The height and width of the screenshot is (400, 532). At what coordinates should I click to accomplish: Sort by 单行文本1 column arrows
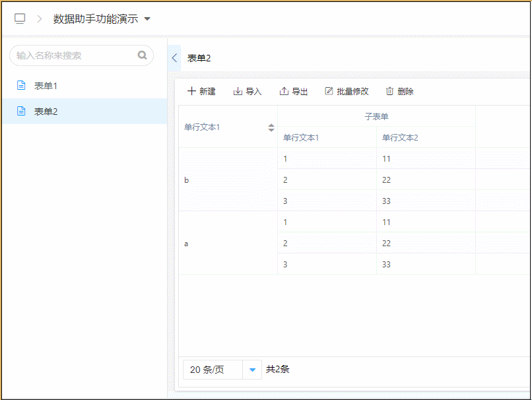tap(271, 127)
